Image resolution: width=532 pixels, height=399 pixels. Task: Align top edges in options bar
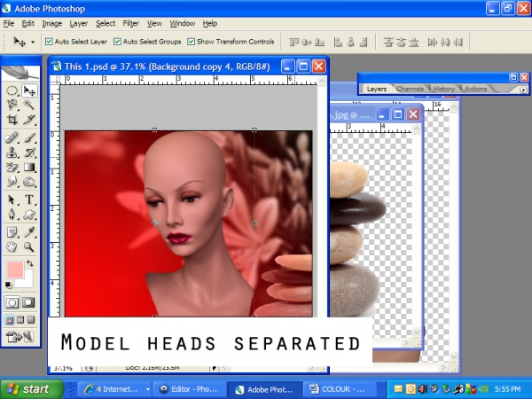coord(293,42)
